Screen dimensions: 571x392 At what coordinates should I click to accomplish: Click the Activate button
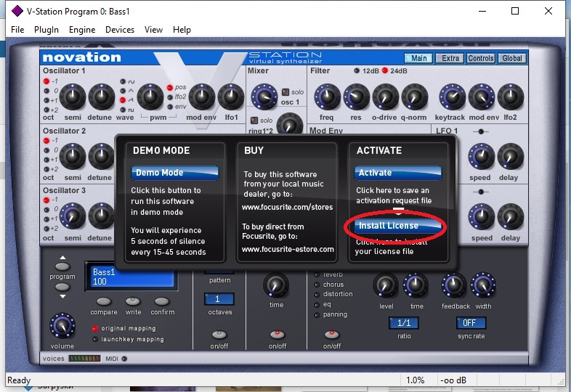(x=397, y=173)
